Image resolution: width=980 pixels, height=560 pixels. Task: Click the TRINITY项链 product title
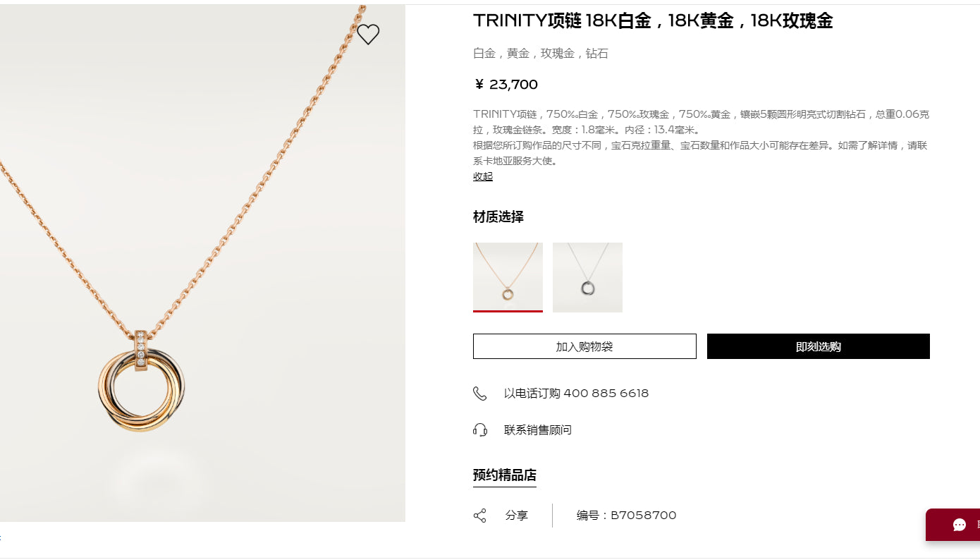653,20
